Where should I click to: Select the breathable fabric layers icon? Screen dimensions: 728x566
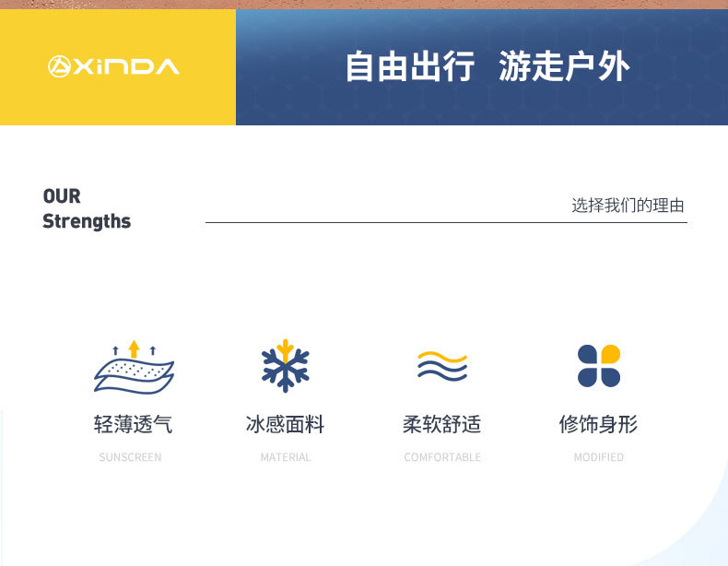pos(134,367)
